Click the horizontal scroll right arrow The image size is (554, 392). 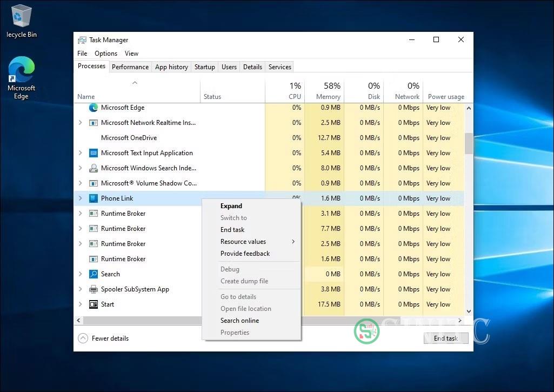[x=459, y=321]
